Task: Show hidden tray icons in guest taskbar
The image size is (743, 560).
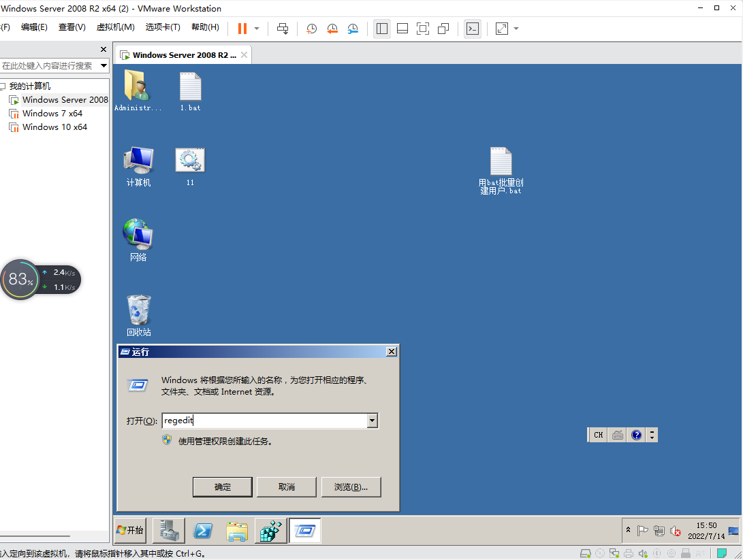Action: point(629,530)
